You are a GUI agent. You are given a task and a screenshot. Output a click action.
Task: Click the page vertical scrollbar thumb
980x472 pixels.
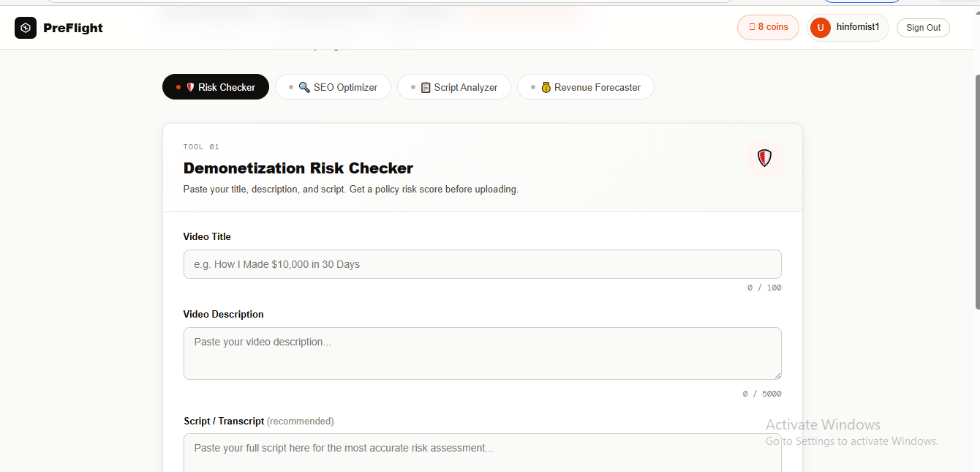point(977,192)
